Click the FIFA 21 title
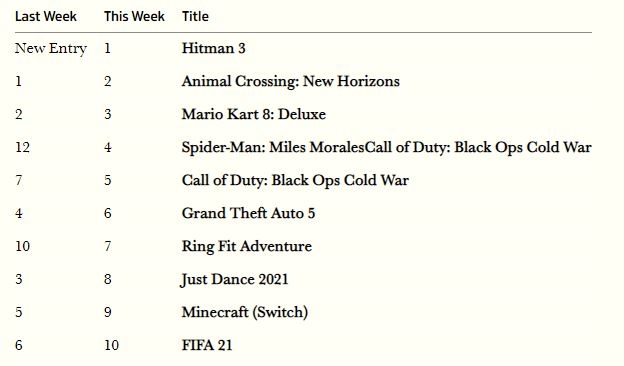 click(207, 345)
